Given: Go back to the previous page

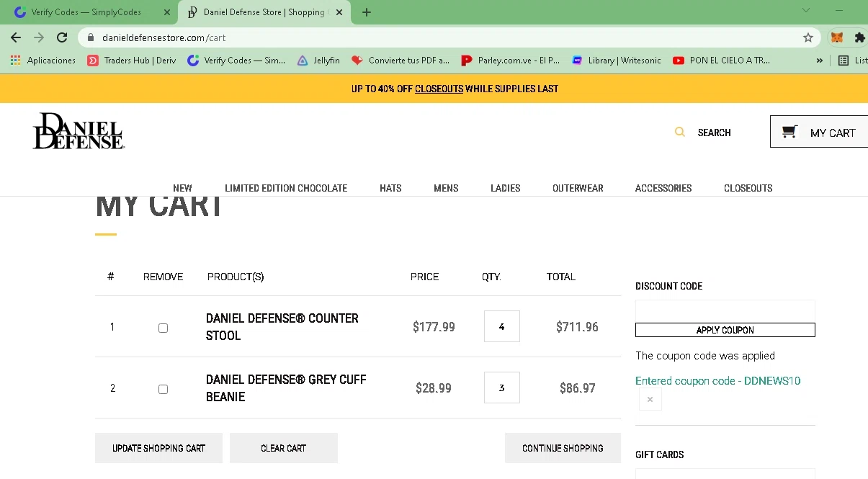Looking at the screenshot, I should pyautogui.click(x=16, y=37).
